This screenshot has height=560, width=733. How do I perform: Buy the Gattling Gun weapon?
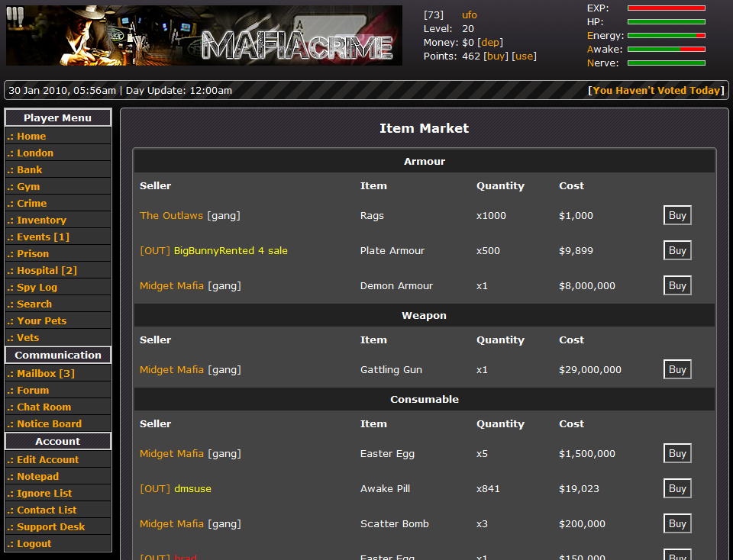click(x=676, y=370)
